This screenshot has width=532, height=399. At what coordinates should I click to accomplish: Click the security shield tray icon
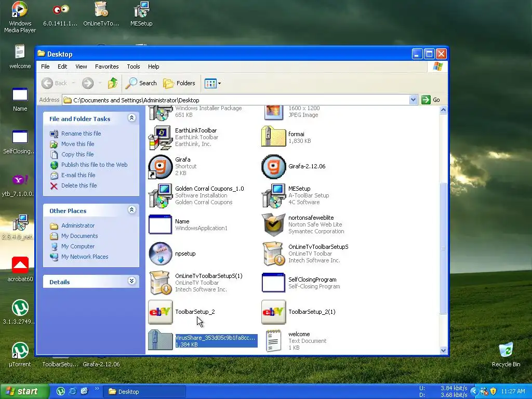(x=494, y=392)
